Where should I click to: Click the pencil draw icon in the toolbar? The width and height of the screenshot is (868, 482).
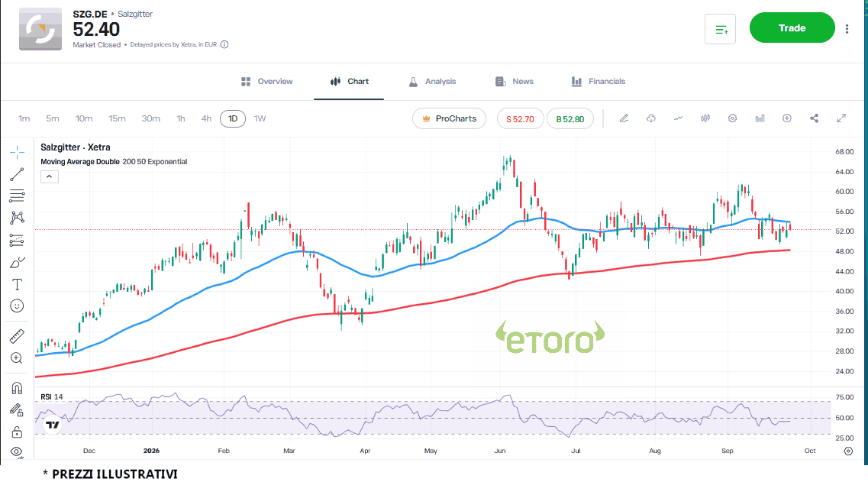624,118
